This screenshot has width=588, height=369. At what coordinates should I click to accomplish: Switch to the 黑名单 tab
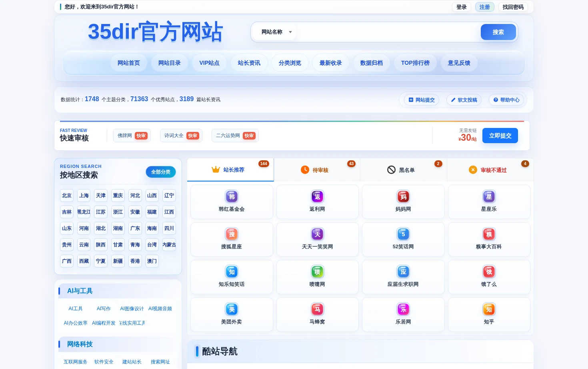click(x=404, y=170)
